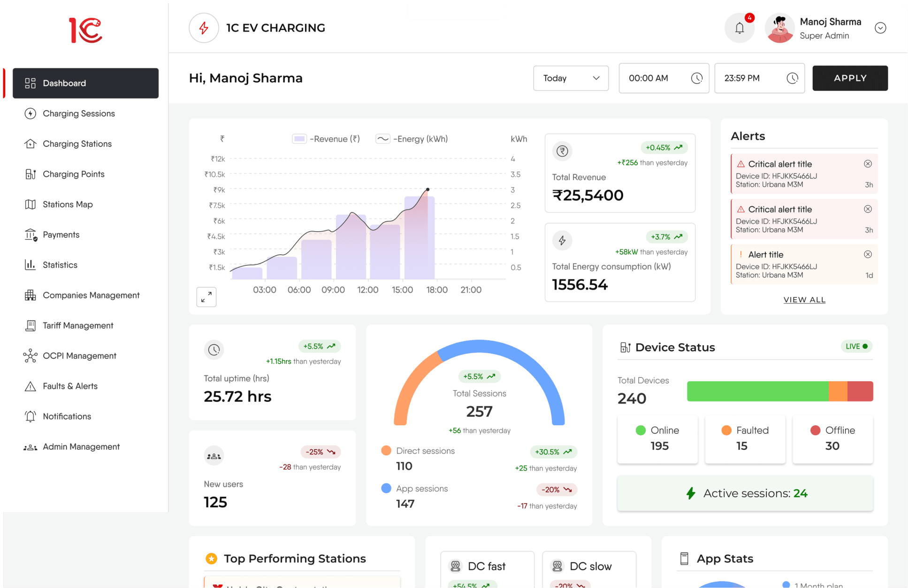View Statistics from the sidebar
The width and height of the screenshot is (908, 588).
60,264
